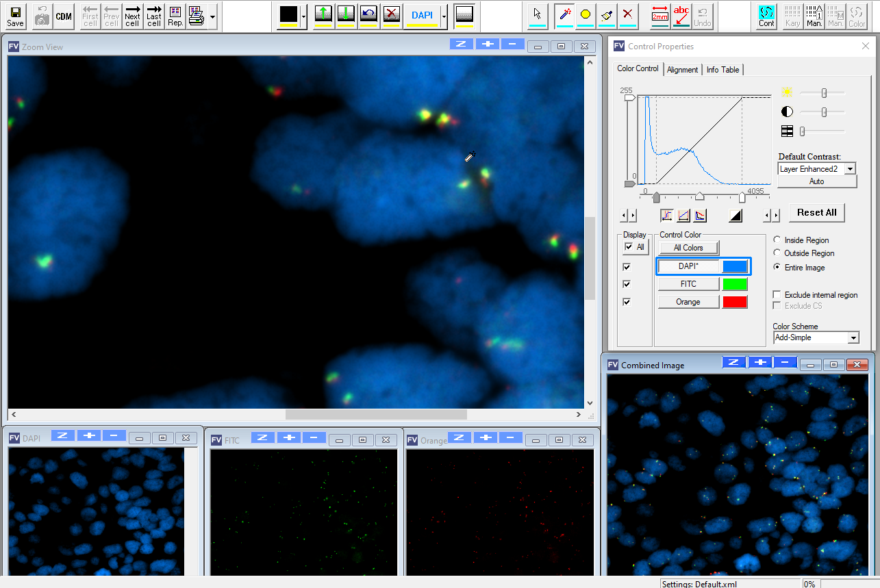880x588 pixels.
Task: Enable Exclude internal region checkbox
Action: pos(777,295)
